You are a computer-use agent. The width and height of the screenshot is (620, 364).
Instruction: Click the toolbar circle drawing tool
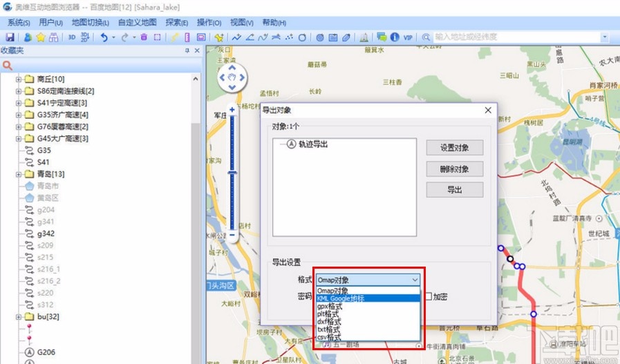pyautogui.click(x=302, y=37)
